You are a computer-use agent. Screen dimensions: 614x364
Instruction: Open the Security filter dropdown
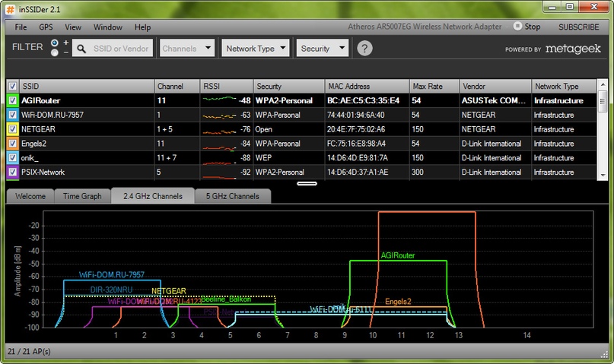[x=322, y=49]
